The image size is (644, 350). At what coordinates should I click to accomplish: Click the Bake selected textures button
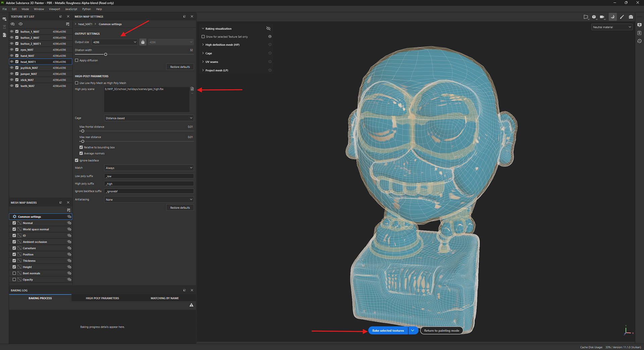pyautogui.click(x=388, y=331)
